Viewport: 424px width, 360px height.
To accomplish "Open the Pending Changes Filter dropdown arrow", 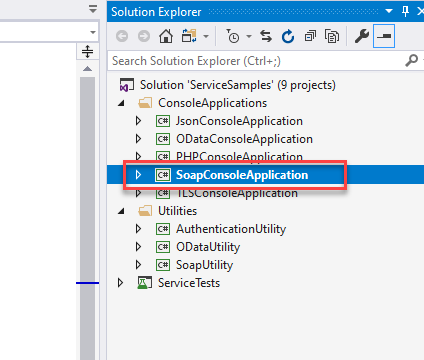I will click(249, 36).
